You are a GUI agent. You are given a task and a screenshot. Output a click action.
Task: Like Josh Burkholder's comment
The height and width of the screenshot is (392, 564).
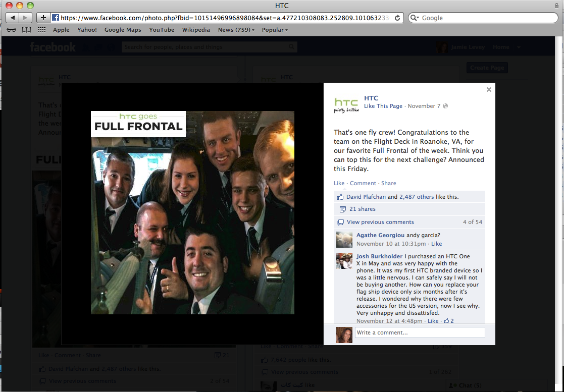(433, 321)
